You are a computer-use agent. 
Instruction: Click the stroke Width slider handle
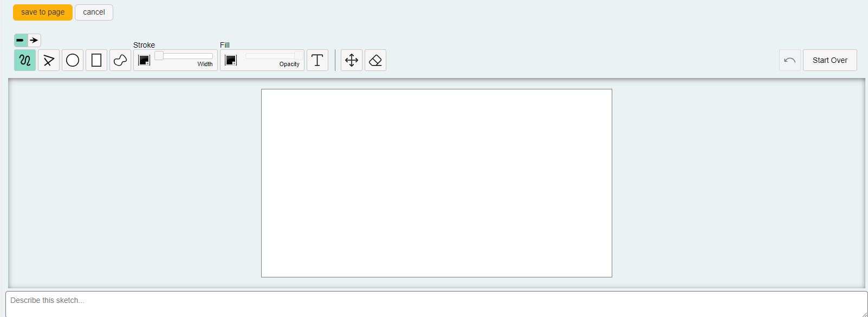click(x=159, y=56)
